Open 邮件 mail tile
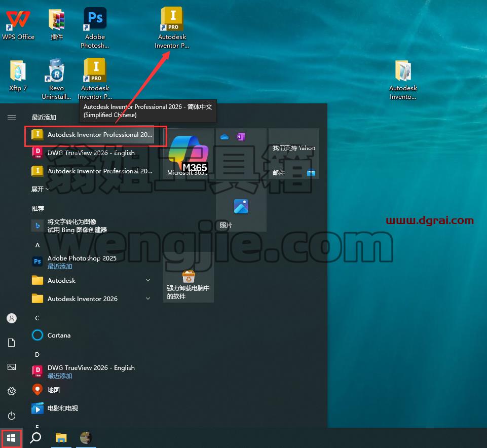The width and height of the screenshot is (487, 448). click(x=294, y=154)
